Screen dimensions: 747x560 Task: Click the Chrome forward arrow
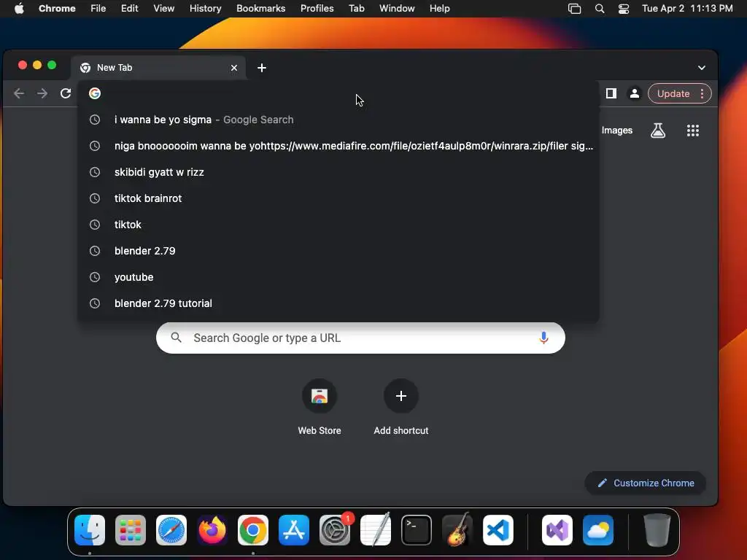click(x=42, y=93)
